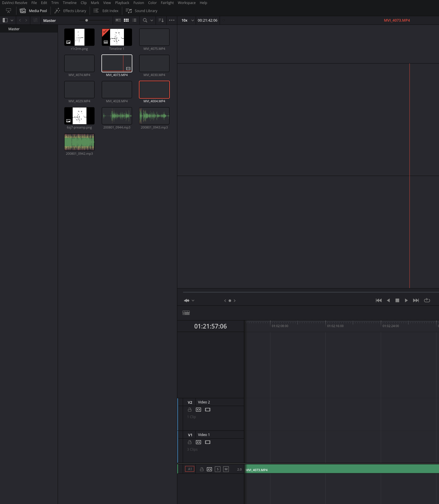Open the Media Pool panel
Image resolution: width=439 pixels, height=504 pixels.
pos(33,11)
